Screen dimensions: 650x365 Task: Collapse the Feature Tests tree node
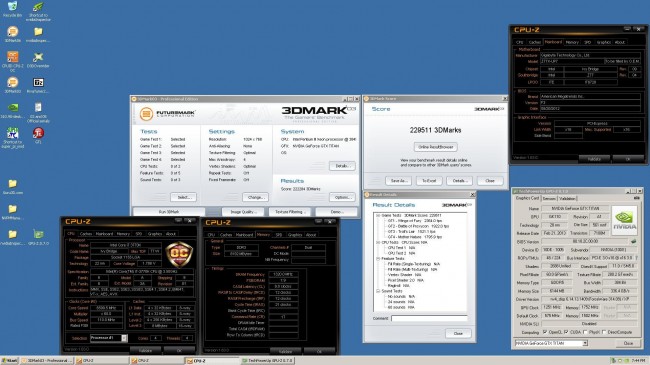point(378,258)
